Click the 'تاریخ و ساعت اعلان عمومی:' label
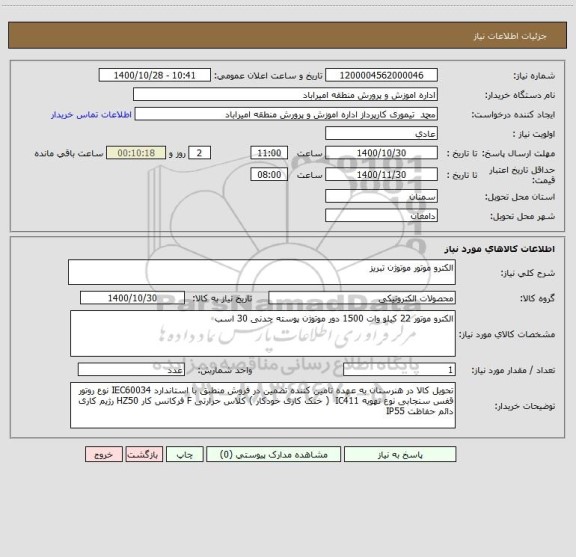The image size is (576, 557). [x=269, y=76]
